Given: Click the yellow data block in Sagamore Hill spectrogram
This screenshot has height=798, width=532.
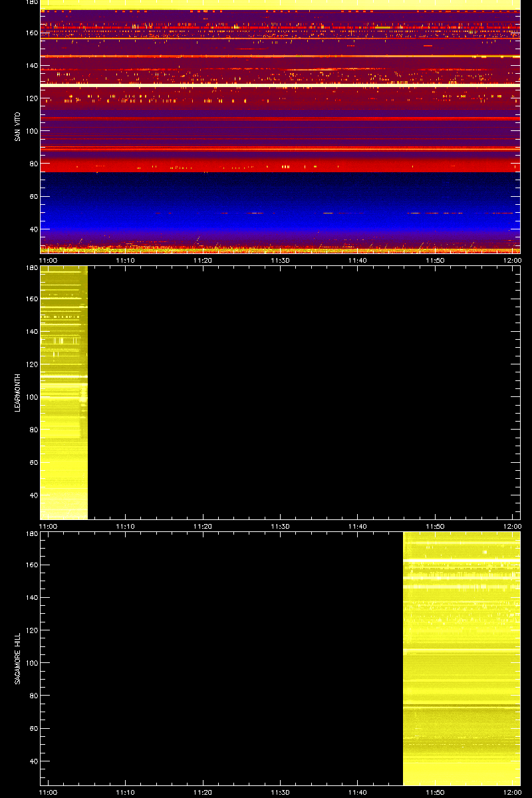Looking at the screenshot, I should (x=462, y=658).
